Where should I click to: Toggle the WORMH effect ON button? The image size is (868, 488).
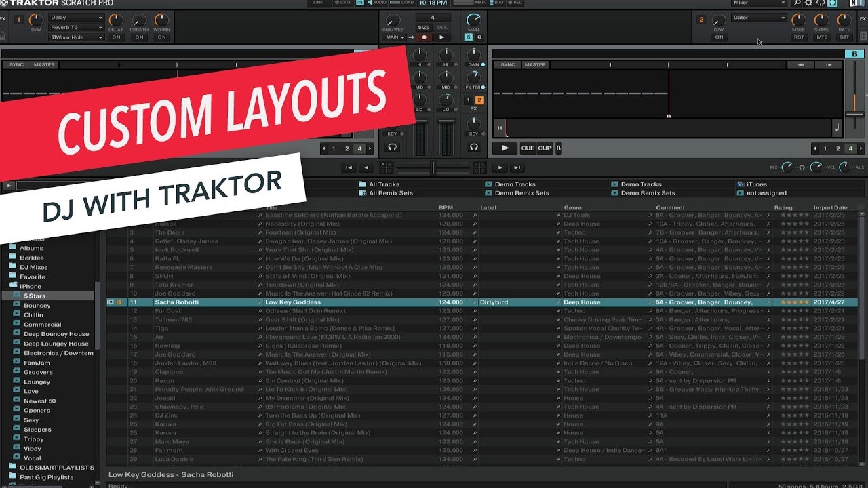point(161,37)
